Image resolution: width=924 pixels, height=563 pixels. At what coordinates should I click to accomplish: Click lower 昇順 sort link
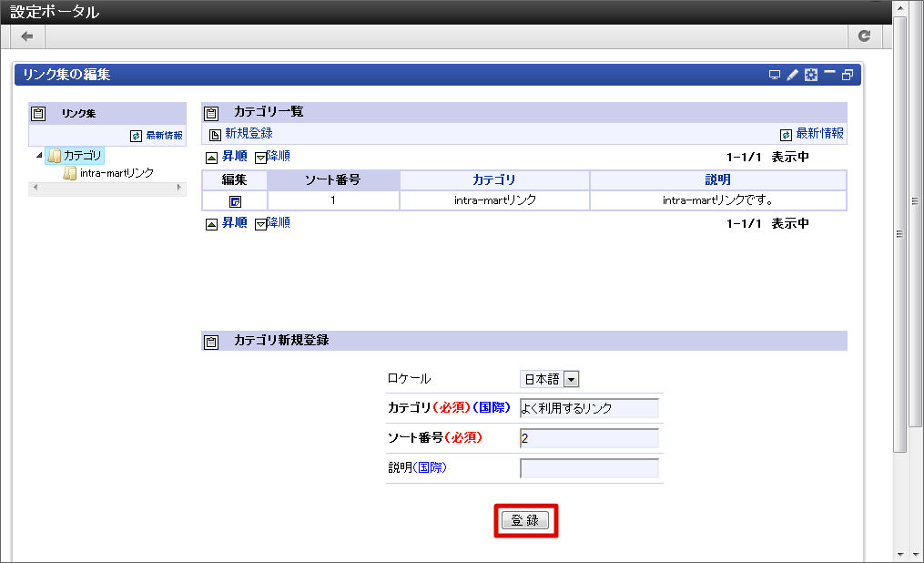[x=234, y=223]
